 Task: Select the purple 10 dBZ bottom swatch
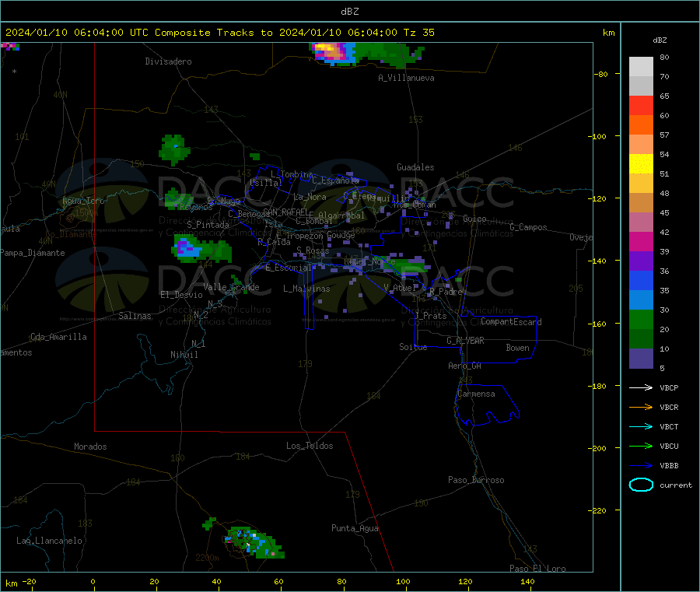click(x=641, y=359)
